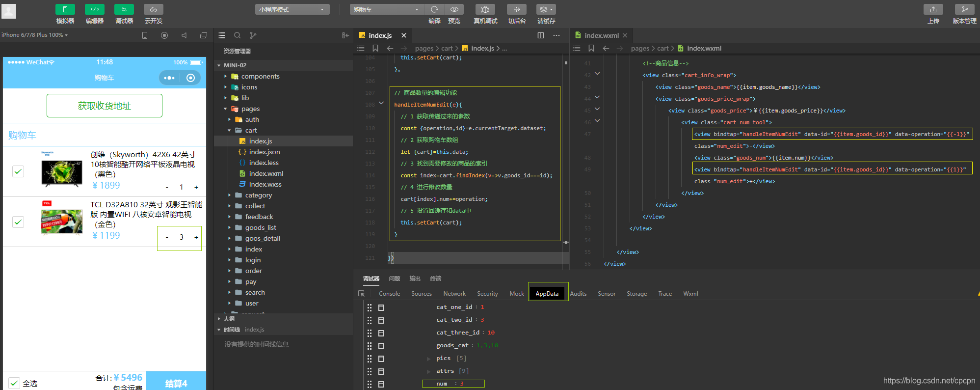Open 云开发 cloud development

[x=154, y=9]
